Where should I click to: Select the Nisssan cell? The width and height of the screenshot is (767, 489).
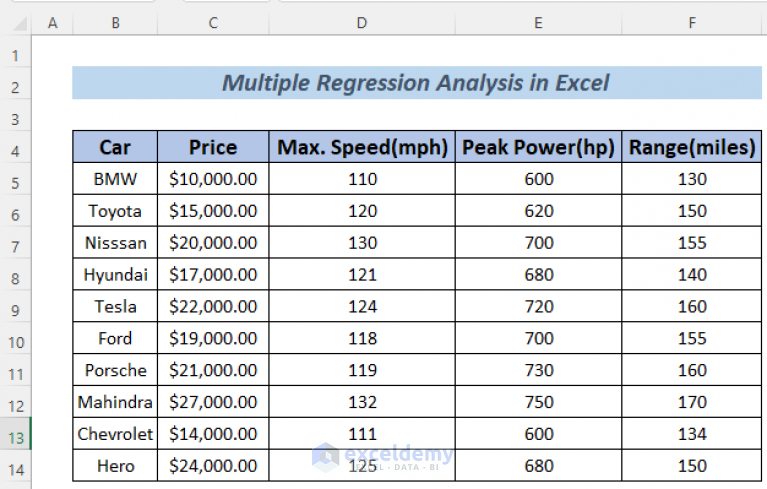coord(115,243)
